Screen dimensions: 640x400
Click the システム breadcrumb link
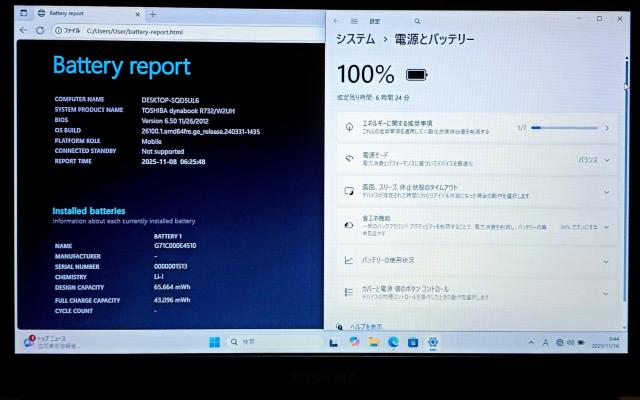click(355, 40)
